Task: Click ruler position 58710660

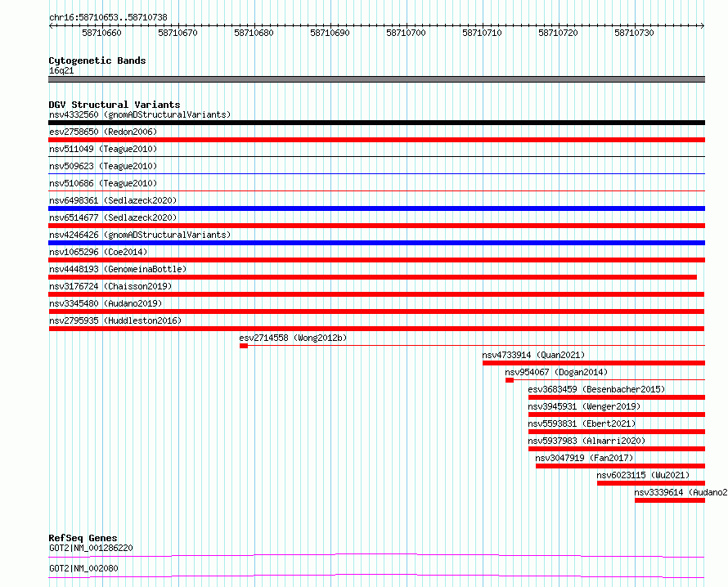Action: pos(101,33)
